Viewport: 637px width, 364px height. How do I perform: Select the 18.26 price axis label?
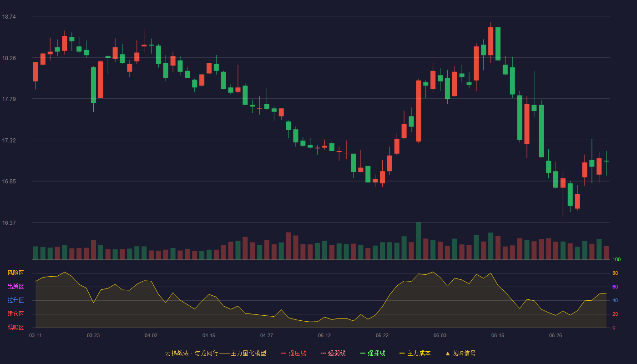tap(9, 58)
